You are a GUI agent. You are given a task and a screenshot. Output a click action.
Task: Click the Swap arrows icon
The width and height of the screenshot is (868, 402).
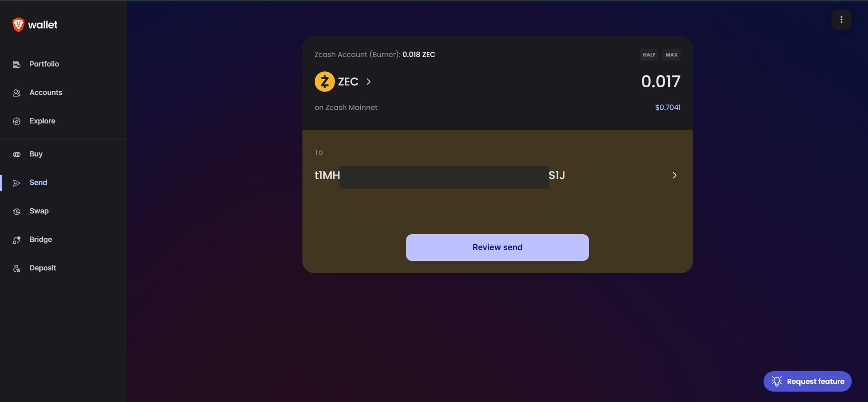click(17, 211)
